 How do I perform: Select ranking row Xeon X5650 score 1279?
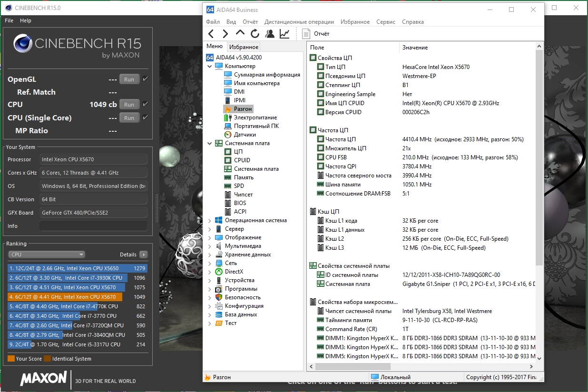tap(78, 268)
